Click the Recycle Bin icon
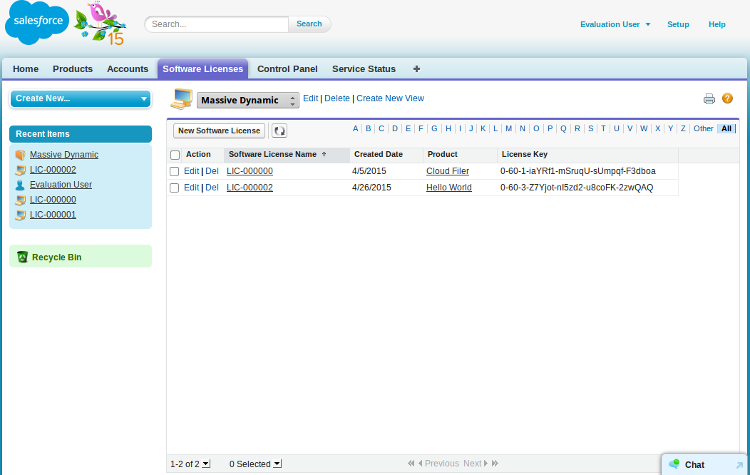Viewport: 750px width, 475px height. tap(22, 257)
